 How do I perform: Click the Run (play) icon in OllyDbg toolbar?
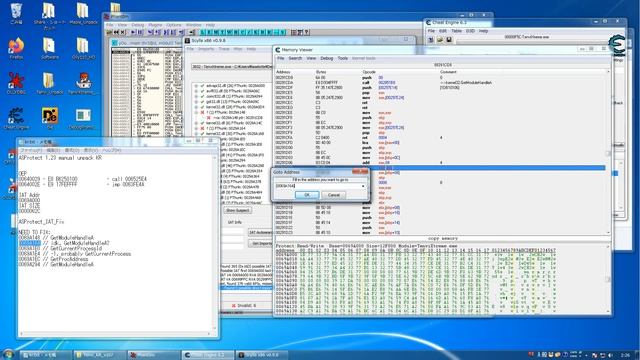133,32
